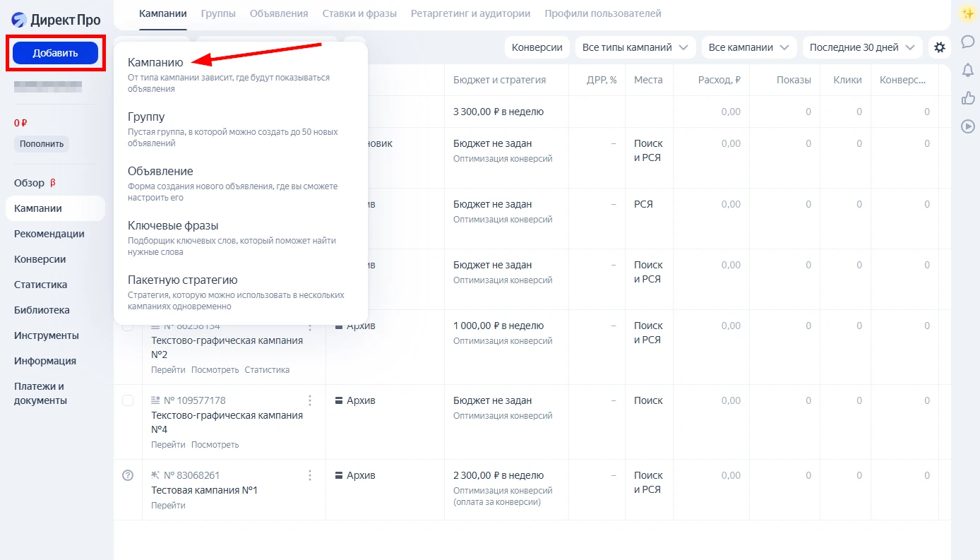
Task: Switch to the Ставки и фразы tab
Action: pyautogui.click(x=359, y=13)
